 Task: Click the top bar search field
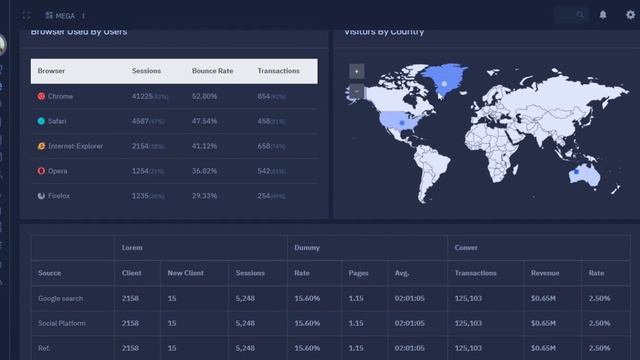[571, 16]
